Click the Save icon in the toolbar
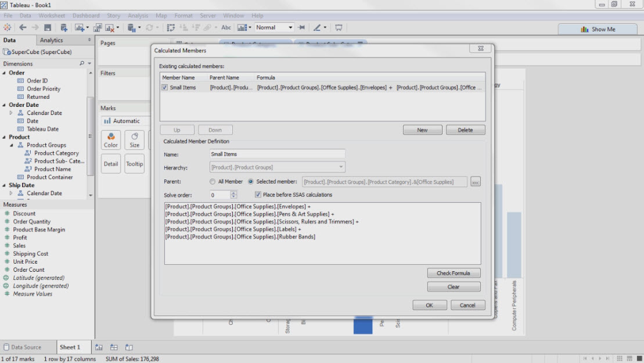This screenshot has width=644, height=363. (48, 28)
